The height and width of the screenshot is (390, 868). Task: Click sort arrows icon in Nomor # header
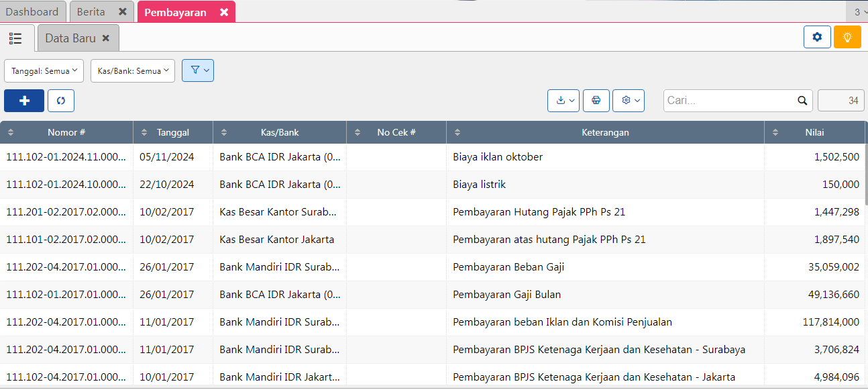10,133
